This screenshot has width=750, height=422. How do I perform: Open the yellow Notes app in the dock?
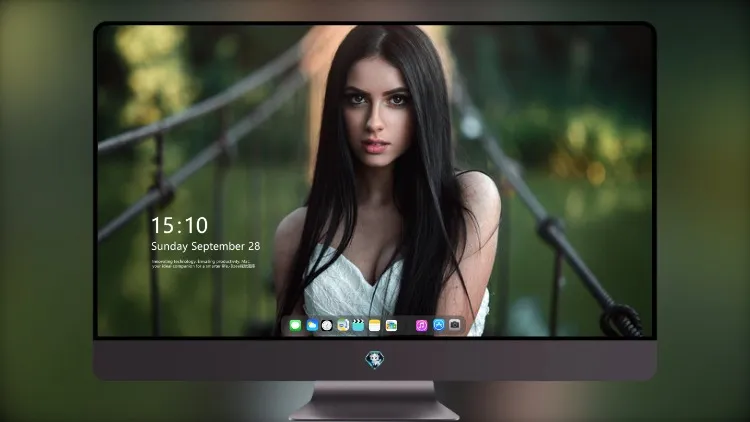point(375,325)
